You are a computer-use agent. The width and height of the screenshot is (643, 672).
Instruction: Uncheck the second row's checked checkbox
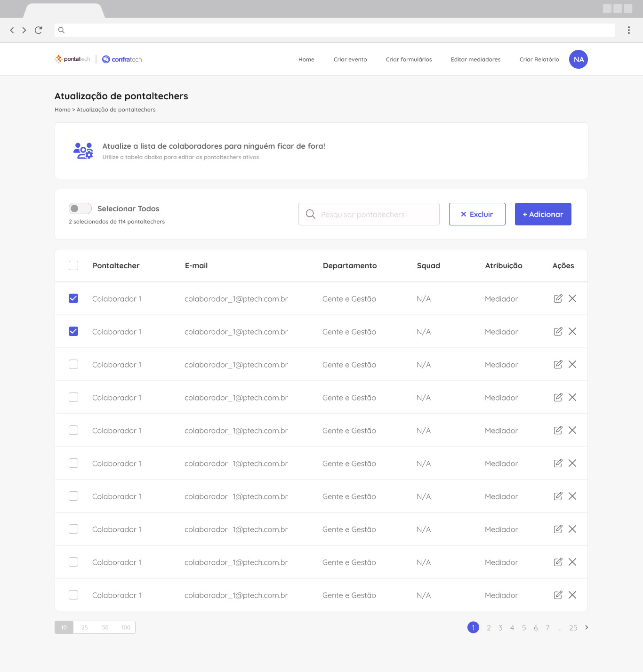73,331
